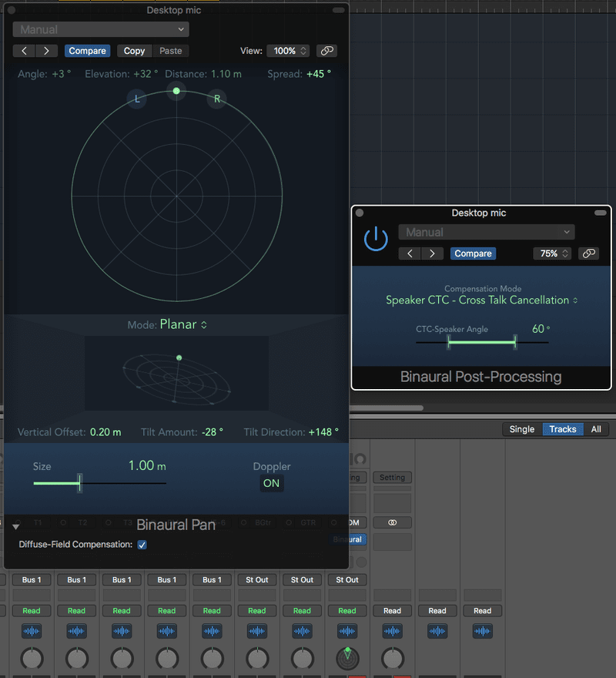Switch to the Single tab
Viewport: 616px width, 678px height.
[521, 429]
